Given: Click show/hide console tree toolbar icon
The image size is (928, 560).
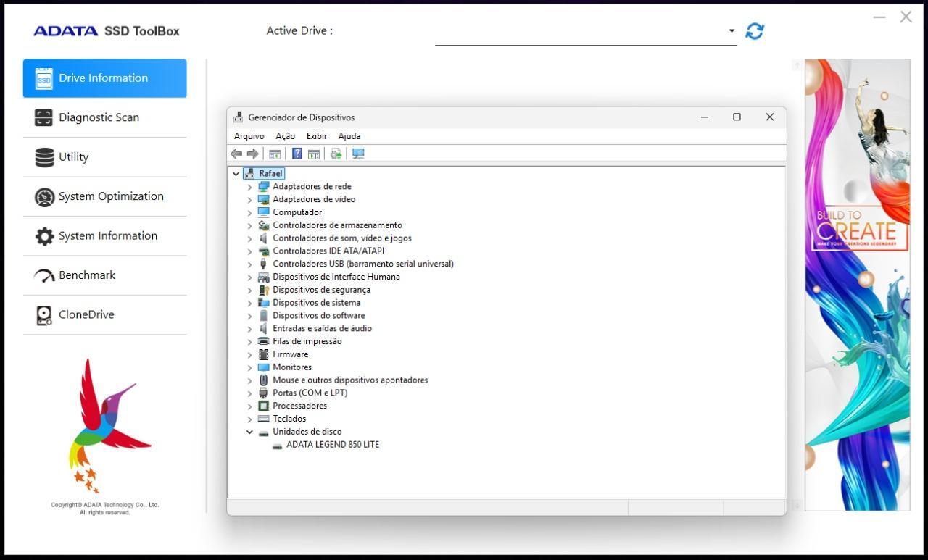Looking at the screenshot, I should (275, 154).
